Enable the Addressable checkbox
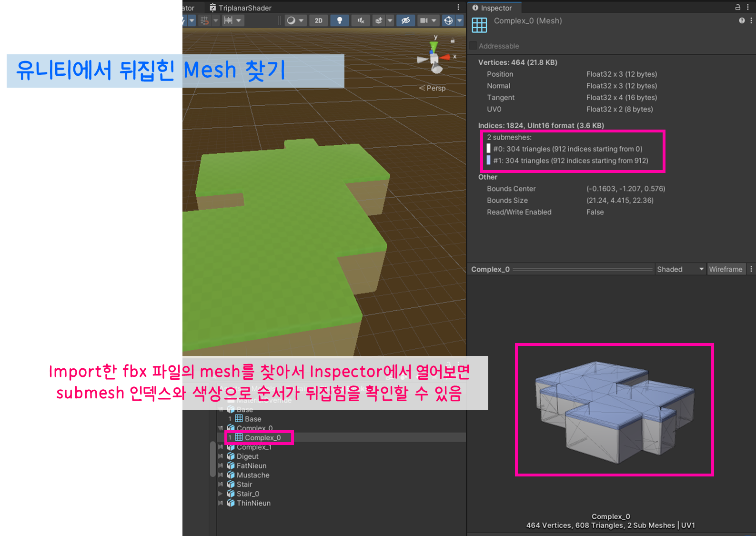The width and height of the screenshot is (756, 536). click(473, 46)
